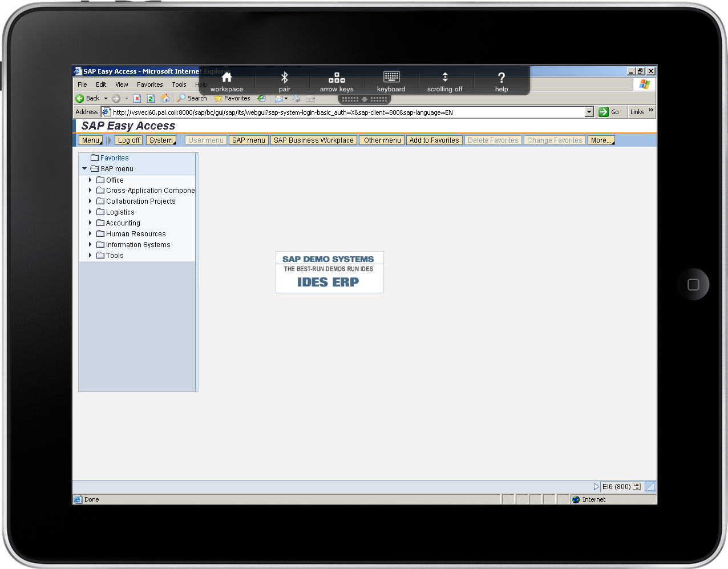Click Add to Favorites button
Screen dimensions: 728x569
coord(434,140)
